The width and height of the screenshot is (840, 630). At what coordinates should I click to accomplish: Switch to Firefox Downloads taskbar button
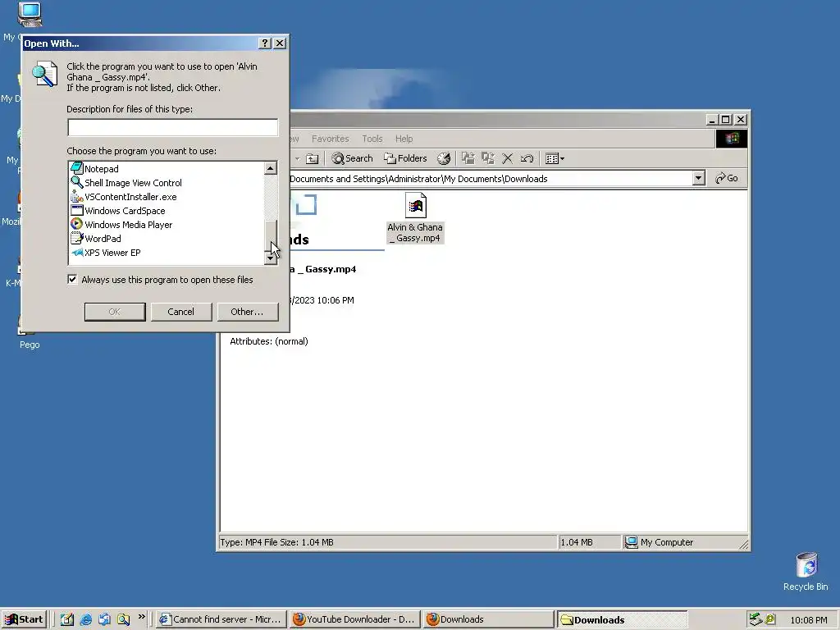489,619
